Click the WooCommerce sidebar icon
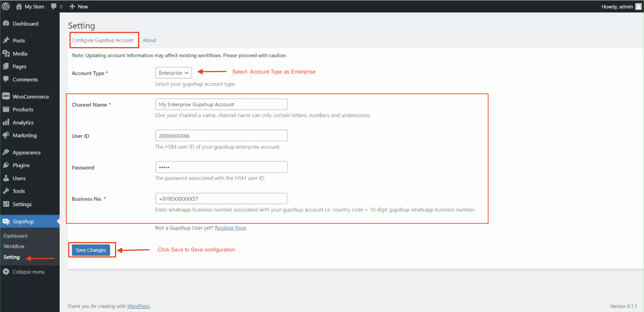Viewport: 644px width, 312px height. (6, 96)
